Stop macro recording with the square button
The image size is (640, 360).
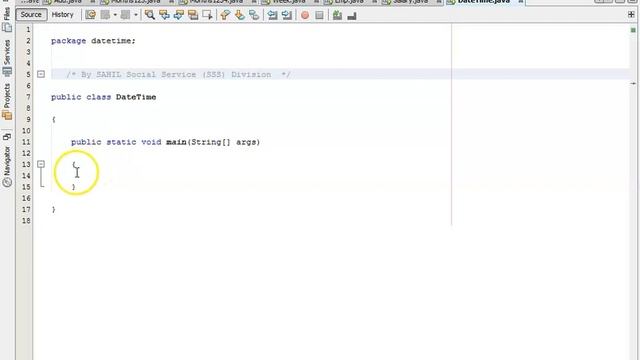[x=320, y=15]
